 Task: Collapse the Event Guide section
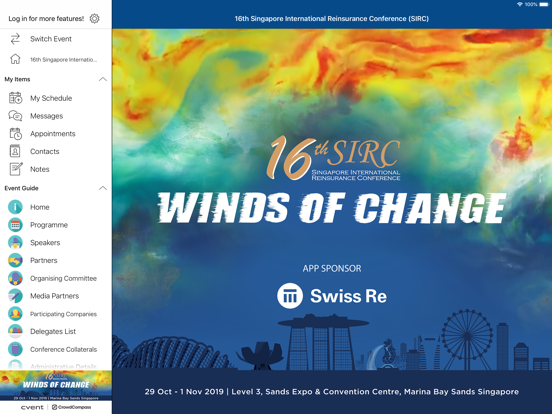(102, 188)
